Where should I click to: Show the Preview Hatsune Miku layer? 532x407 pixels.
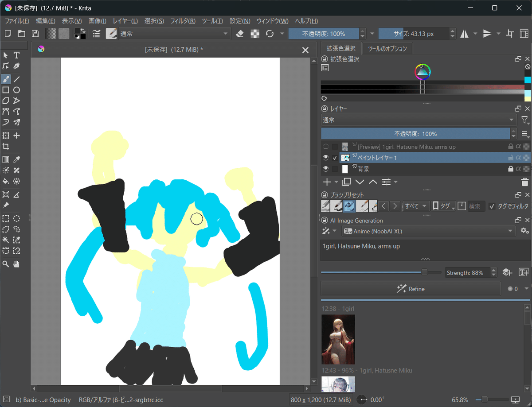click(325, 146)
